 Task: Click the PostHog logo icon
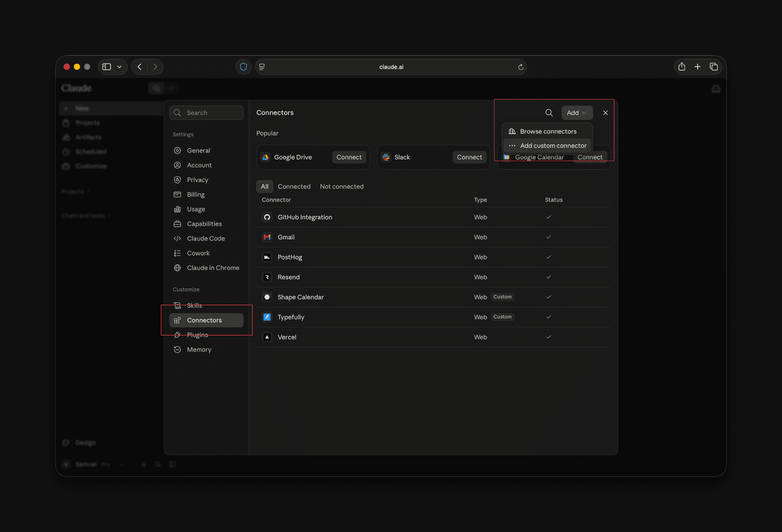pos(267,257)
